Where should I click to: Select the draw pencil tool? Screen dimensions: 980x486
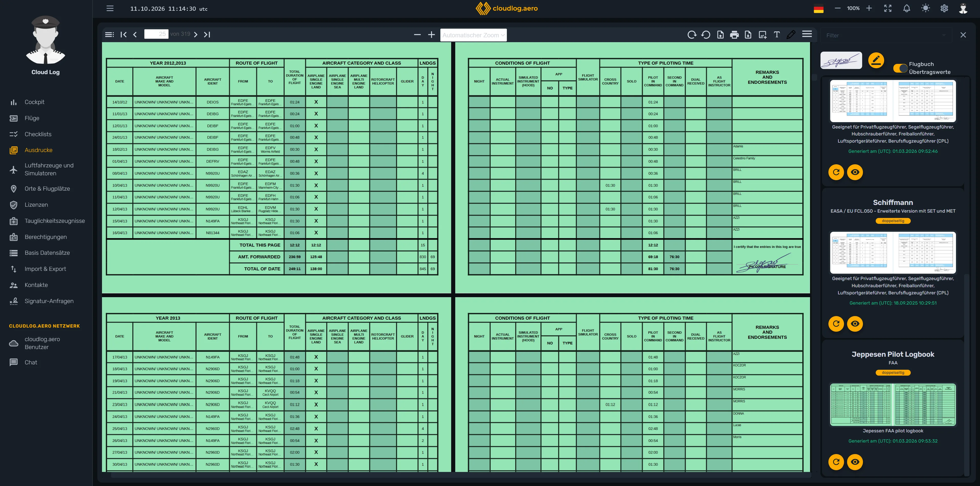[x=791, y=34]
